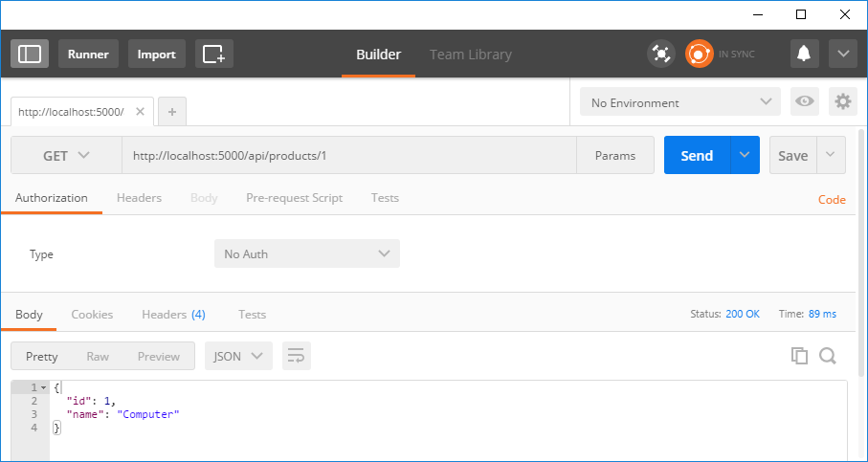Open the notifications bell
The width and height of the screenshot is (868, 462).
[804, 54]
